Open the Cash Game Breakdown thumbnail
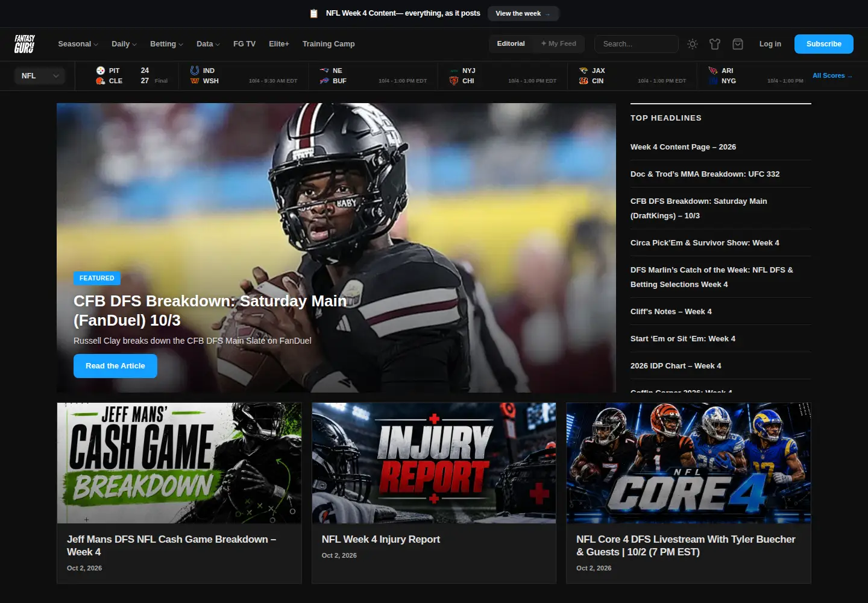 [x=179, y=463]
